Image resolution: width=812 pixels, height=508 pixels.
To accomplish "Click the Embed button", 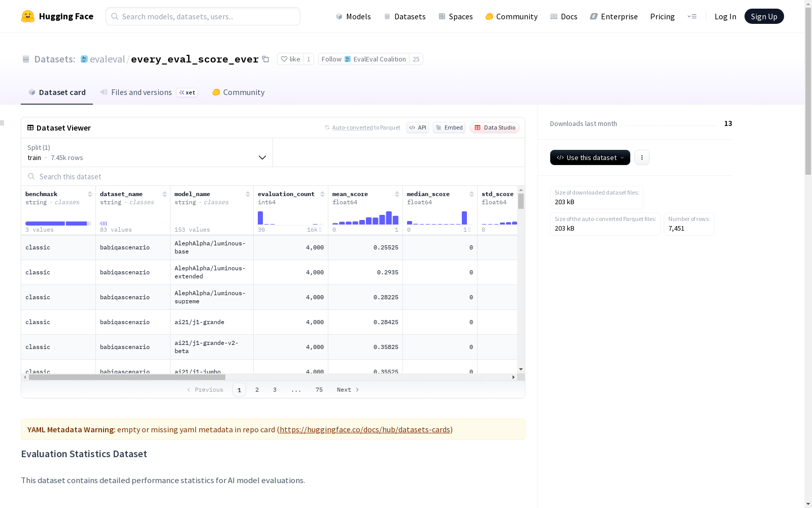I will [449, 128].
